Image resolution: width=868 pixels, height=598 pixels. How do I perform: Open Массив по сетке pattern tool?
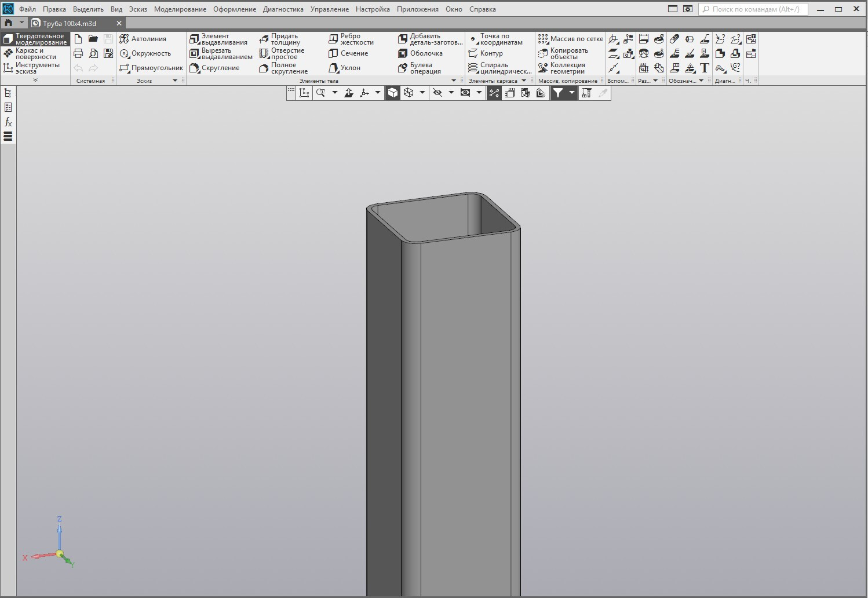coord(571,39)
